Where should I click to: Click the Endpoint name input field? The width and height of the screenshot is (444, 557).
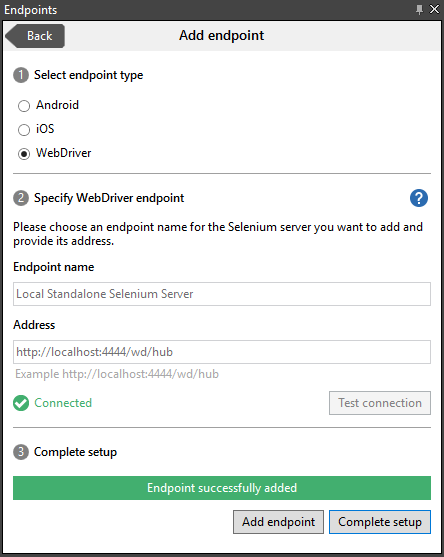pos(222,294)
